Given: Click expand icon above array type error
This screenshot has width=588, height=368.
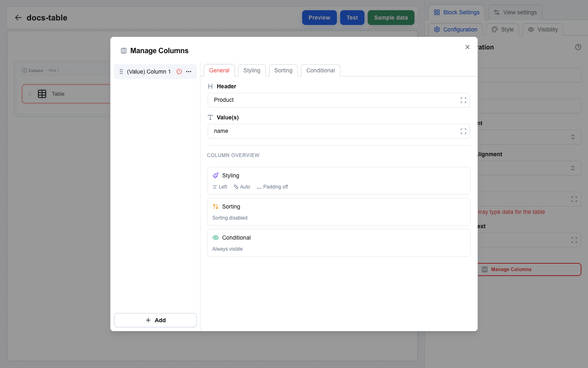Looking at the screenshot, I should pos(574,199).
